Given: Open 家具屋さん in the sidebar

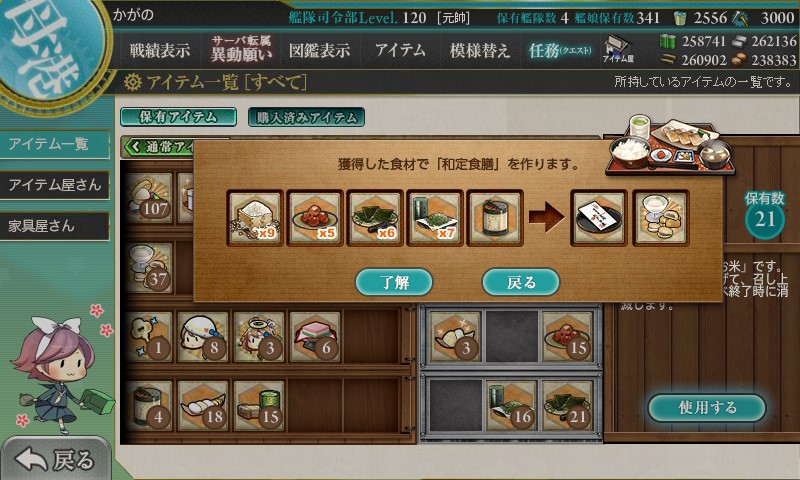Looking at the screenshot, I should (x=55, y=226).
